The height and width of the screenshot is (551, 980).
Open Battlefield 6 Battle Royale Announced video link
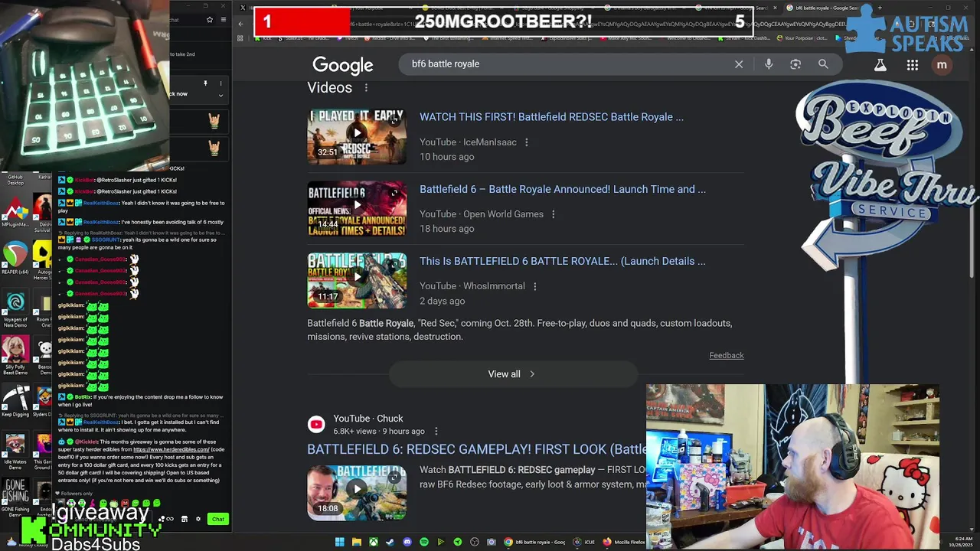563,189
